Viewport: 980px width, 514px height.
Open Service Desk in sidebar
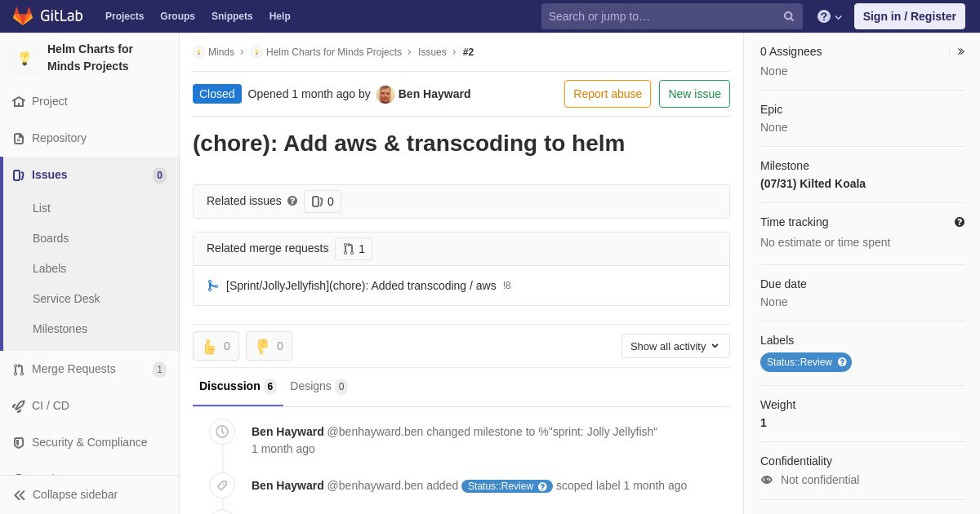pos(66,299)
